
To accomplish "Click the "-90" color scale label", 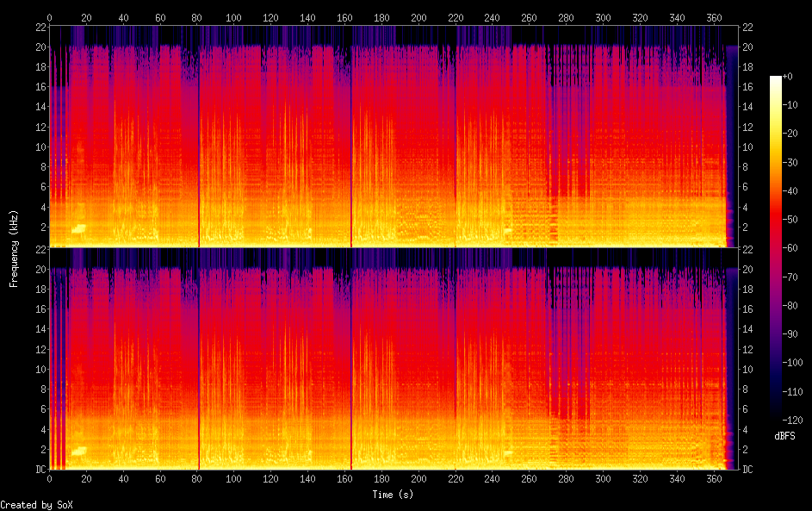I will tap(790, 333).
